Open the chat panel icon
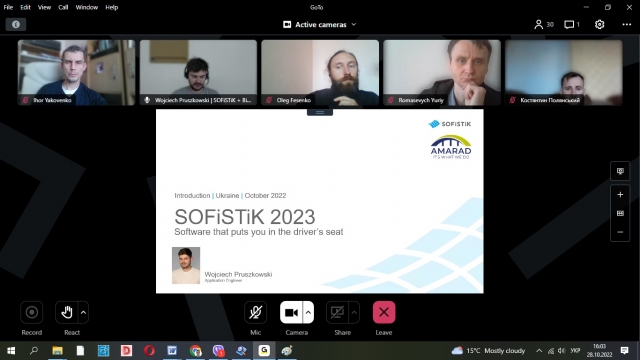The width and height of the screenshot is (640, 360). click(x=571, y=24)
